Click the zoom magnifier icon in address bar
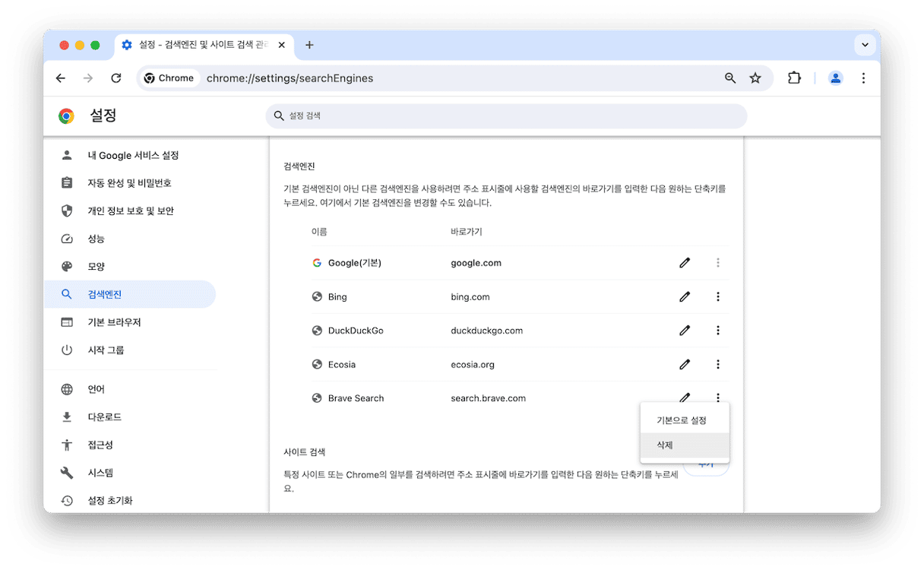The height and width of the screenshot is (570, 924). [x=730, y=78]
